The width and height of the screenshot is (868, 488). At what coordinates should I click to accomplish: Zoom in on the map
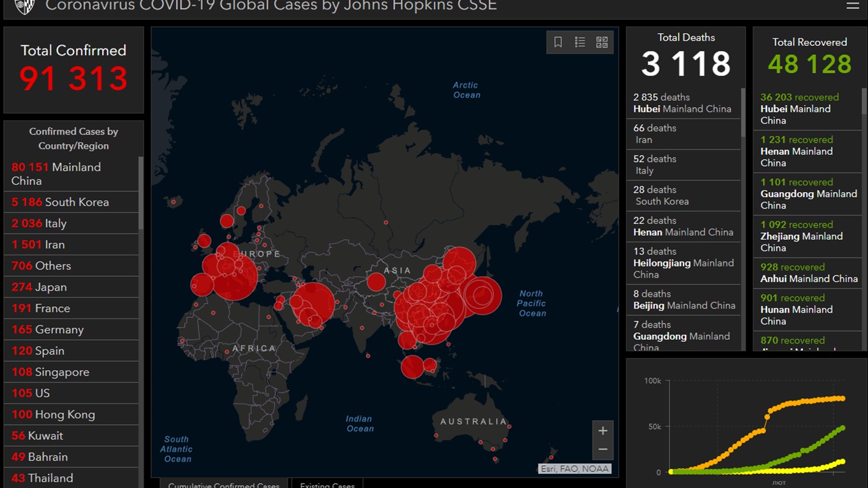[x=602, y=431]
